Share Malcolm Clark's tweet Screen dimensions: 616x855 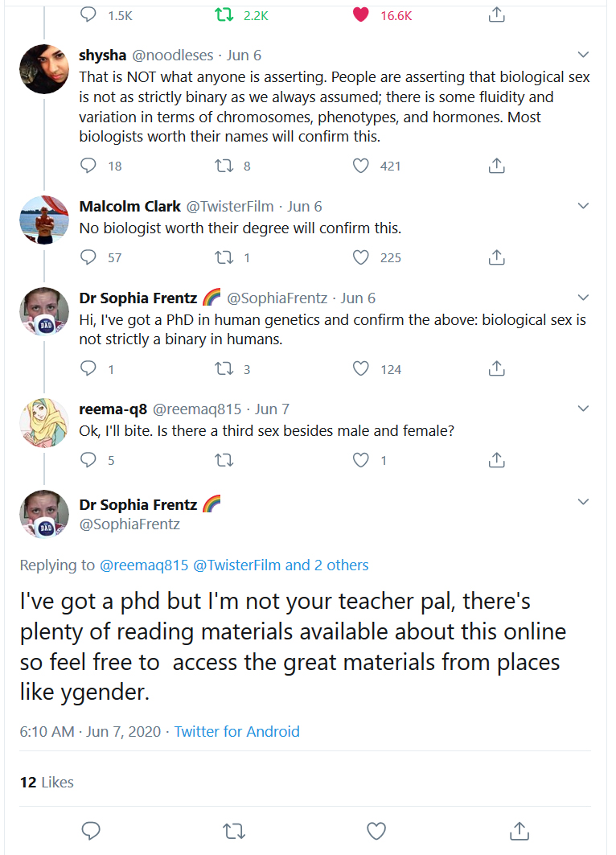[x=497, y=257]
